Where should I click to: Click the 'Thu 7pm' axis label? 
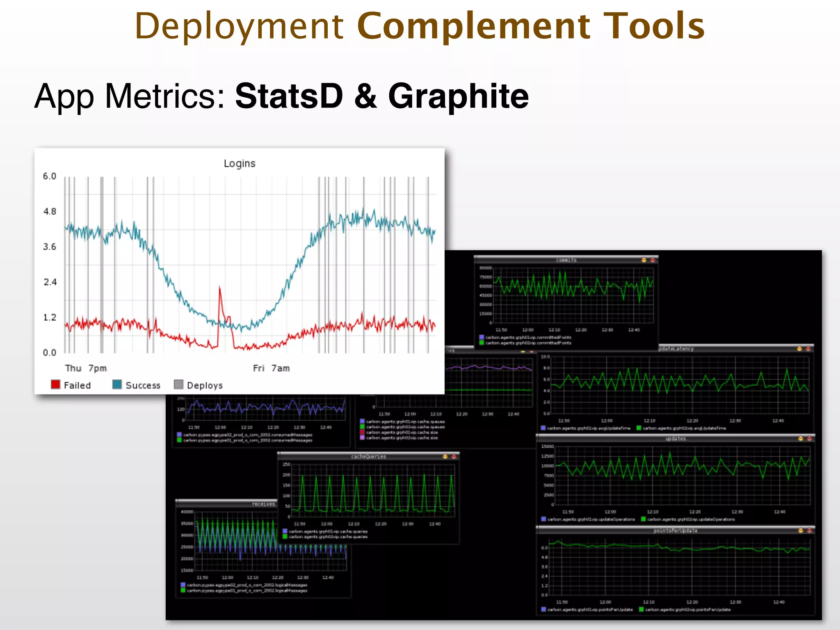[x=86, y=368]
